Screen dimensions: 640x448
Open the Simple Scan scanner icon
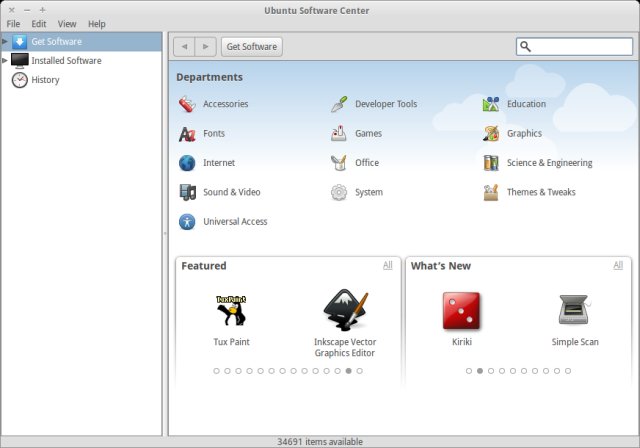coord(574,309)
